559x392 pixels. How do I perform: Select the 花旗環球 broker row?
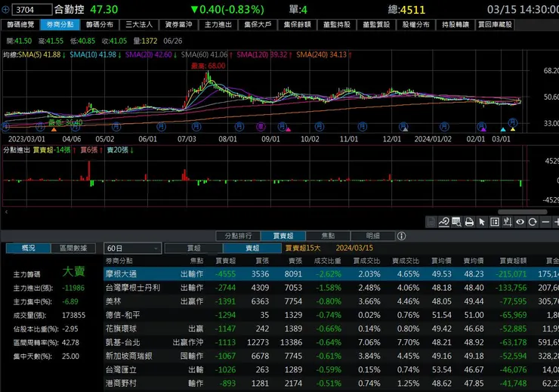click(x=331, y=329)
